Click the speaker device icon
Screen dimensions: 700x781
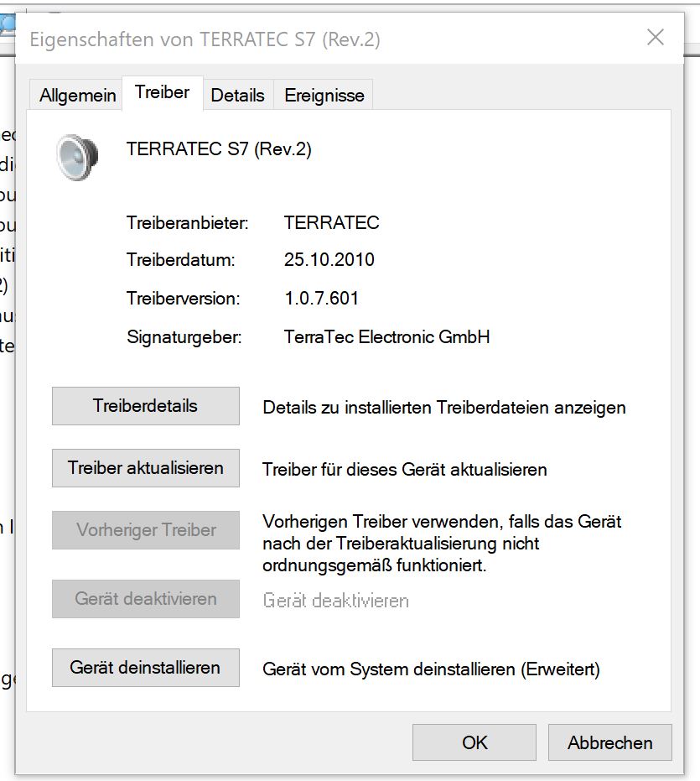pyautogui.click(x=78, y=156)
